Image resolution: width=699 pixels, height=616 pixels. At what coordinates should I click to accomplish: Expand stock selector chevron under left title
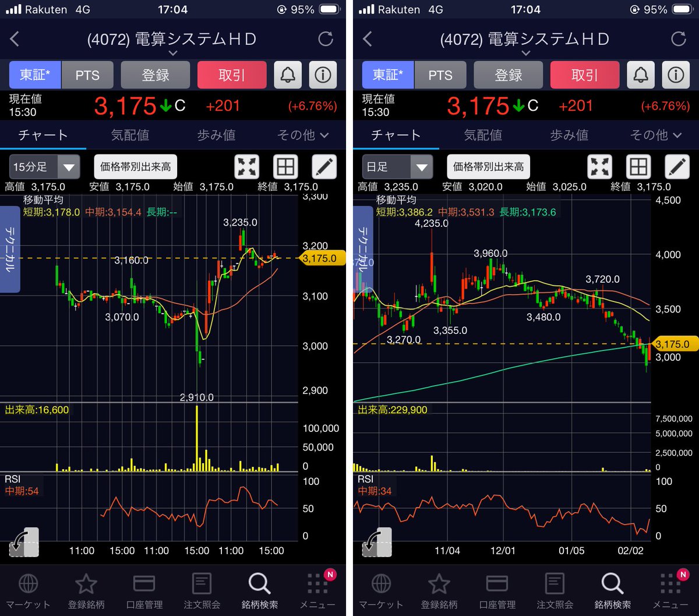(172, 53)
